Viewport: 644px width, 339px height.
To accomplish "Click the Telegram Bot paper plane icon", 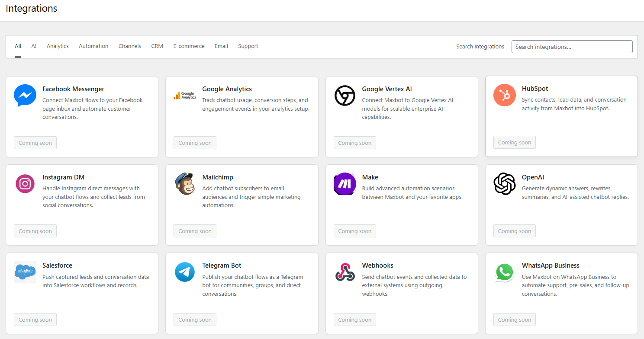I will (185, 272).
